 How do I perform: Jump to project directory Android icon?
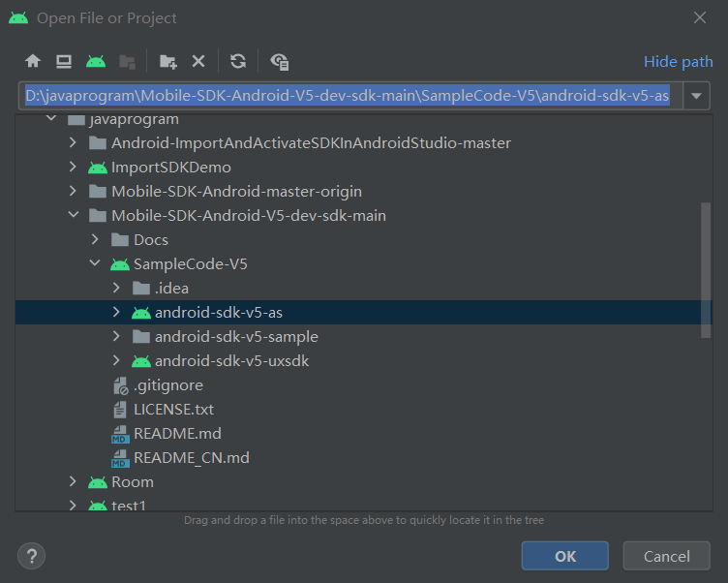(96, 61)
